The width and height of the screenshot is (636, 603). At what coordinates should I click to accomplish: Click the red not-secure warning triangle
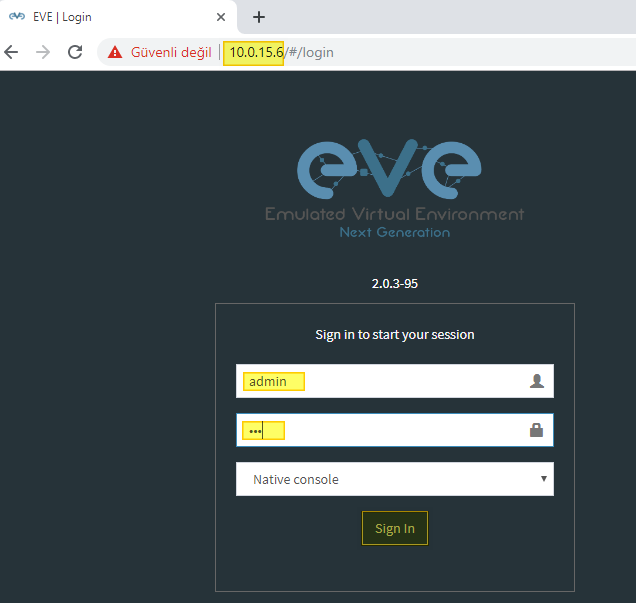click(x=115, y=52)
